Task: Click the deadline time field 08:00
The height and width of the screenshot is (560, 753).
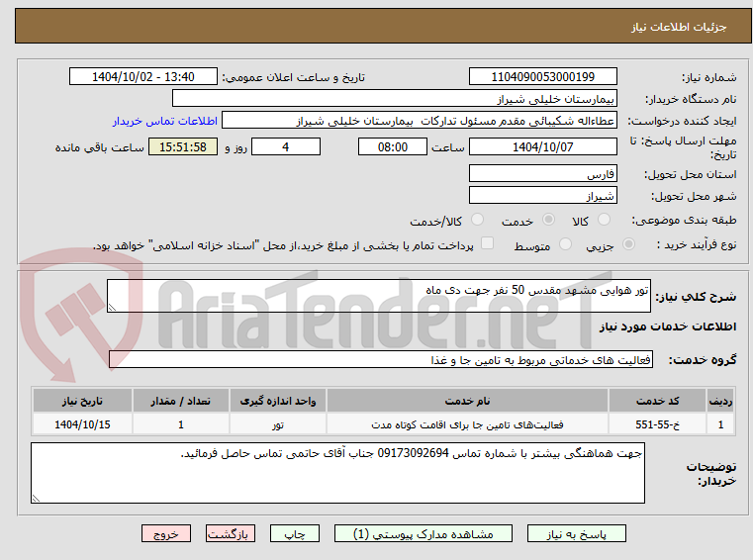Action: (393, 146)
